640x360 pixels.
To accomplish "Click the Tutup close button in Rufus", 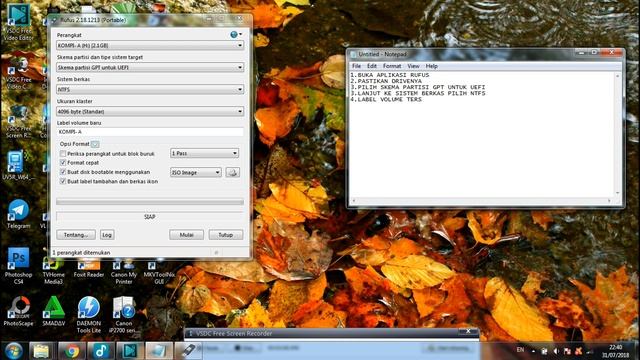I will (x=226, y=235).
